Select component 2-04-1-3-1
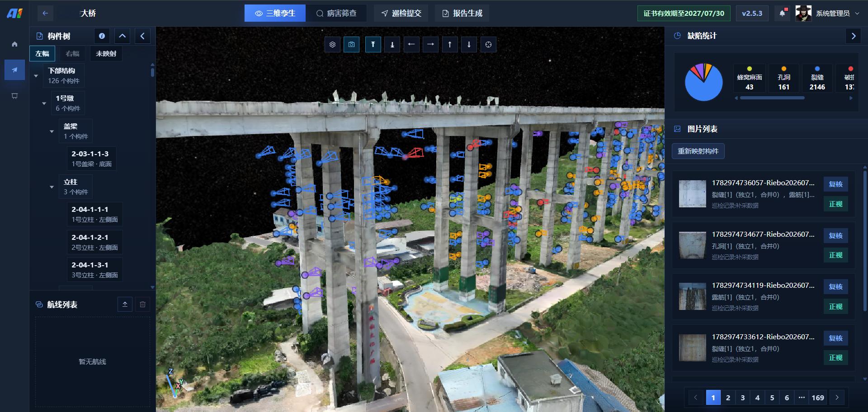 (x=94, y=270)
